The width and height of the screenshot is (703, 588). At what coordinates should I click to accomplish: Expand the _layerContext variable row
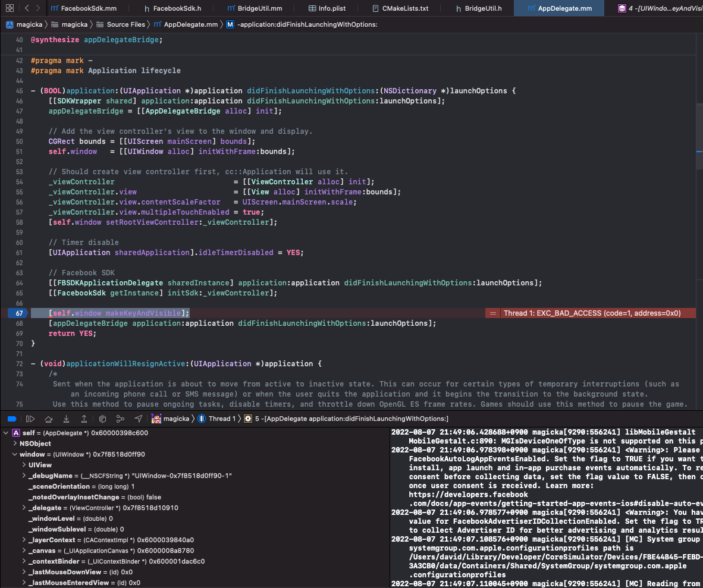pos(24,540)
